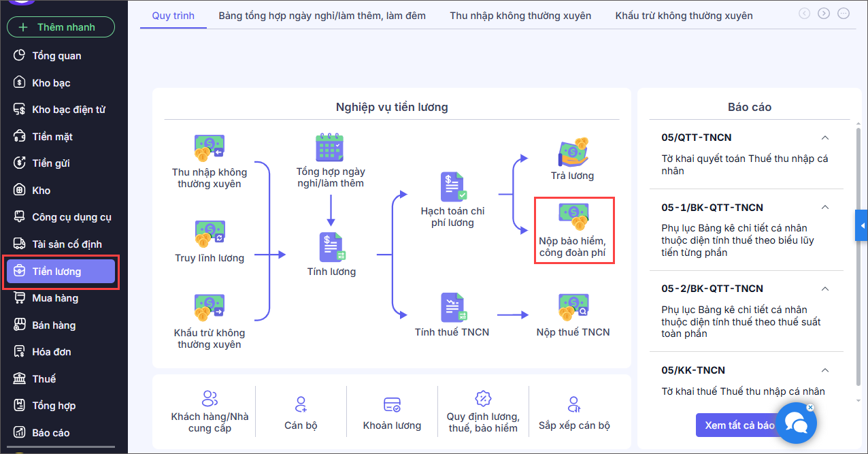Close the chat support bubble
Viewport: 868px width, 454px height.
(809, 408)
